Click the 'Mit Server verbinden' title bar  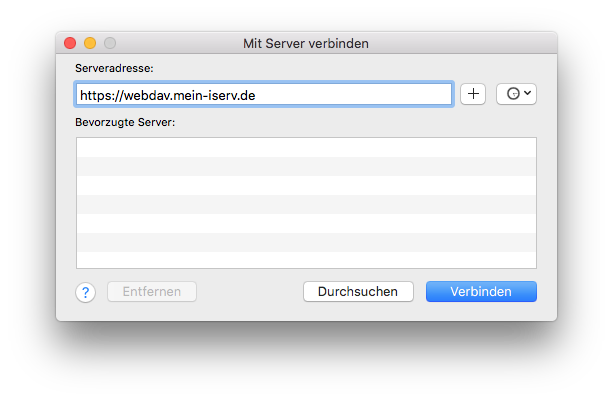(306, 43)
